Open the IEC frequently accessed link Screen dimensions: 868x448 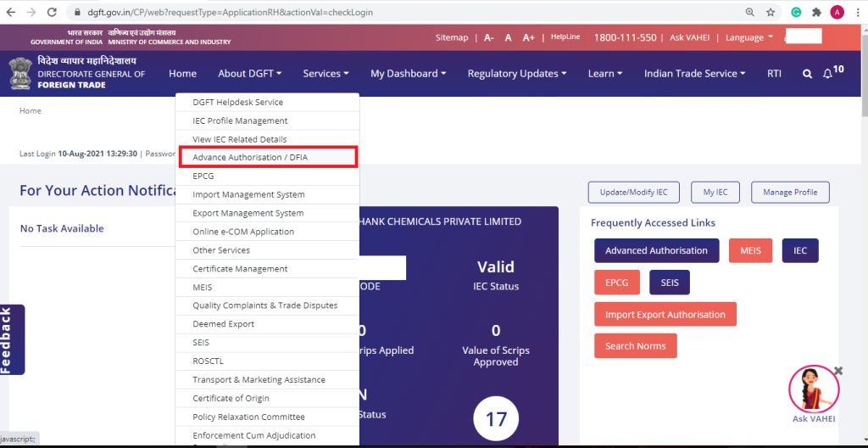point(800,250)
